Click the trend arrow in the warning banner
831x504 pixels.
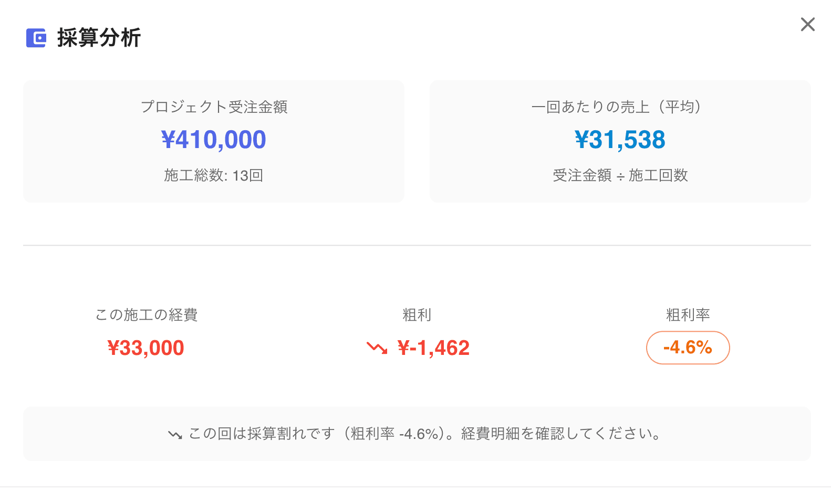coord(175,434)
